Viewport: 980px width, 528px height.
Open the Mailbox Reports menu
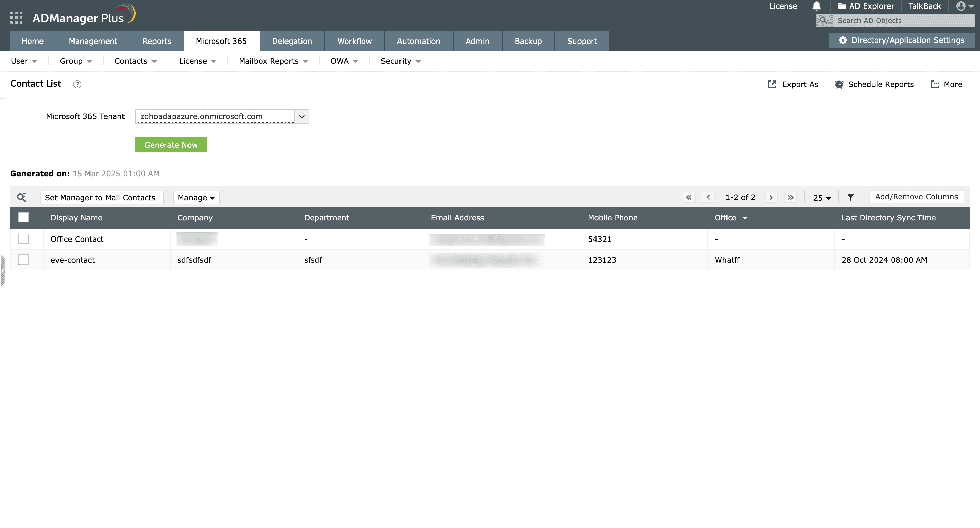[x=273, y=61]
